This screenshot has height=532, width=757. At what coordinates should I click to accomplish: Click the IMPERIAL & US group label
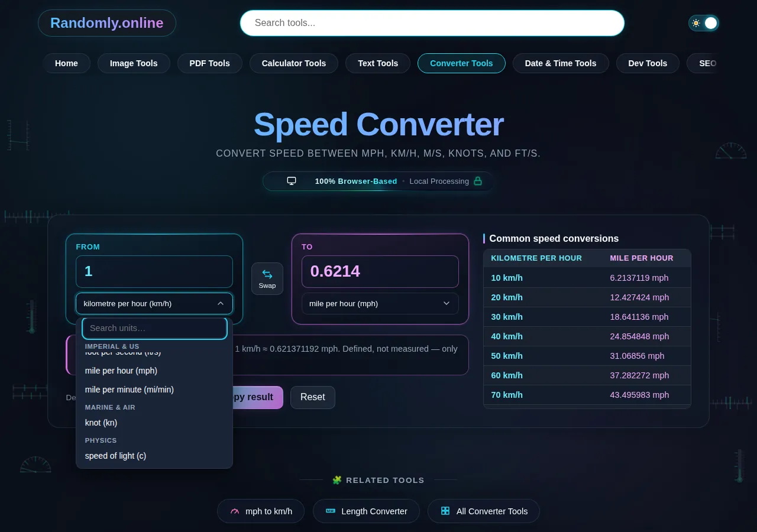tap(112, 346)
